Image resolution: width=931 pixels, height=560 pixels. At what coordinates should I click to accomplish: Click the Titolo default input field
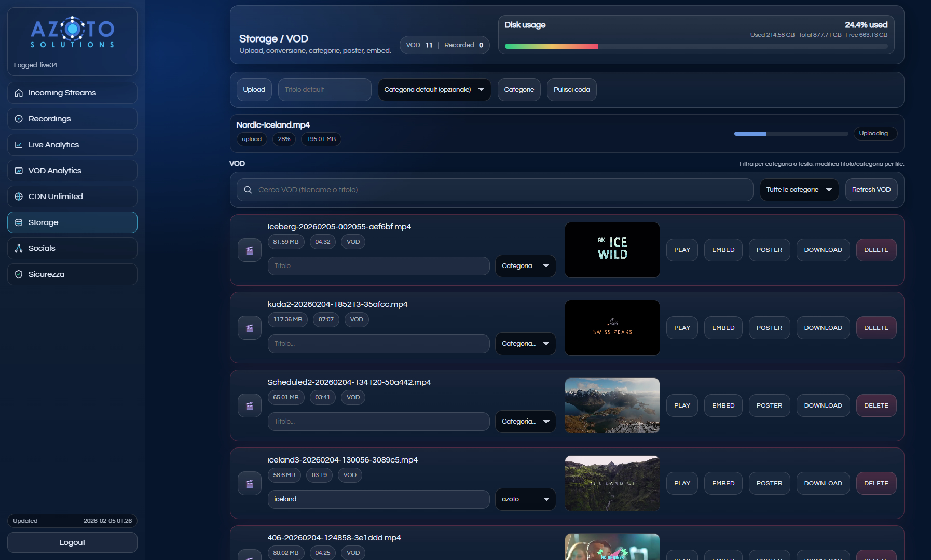(x=324, y=90)
